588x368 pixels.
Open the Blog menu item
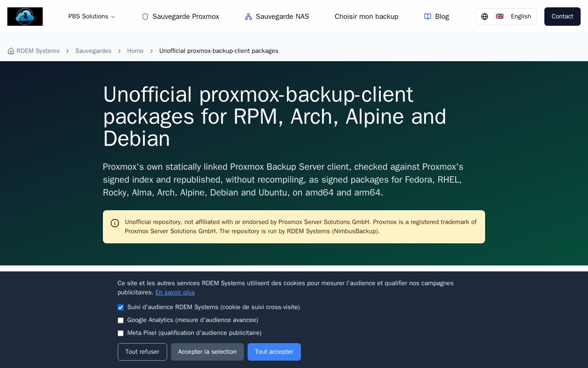[x=436, y=17]
